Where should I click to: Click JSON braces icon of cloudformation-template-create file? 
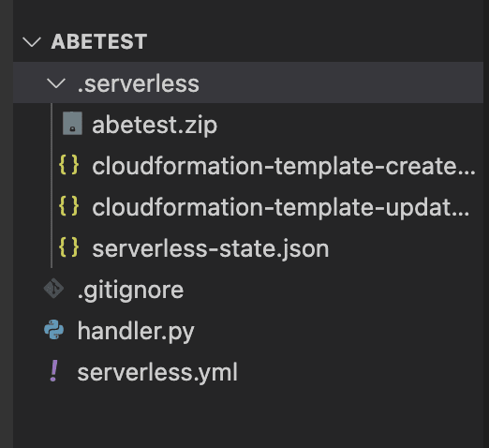click(x=68, y=165)
